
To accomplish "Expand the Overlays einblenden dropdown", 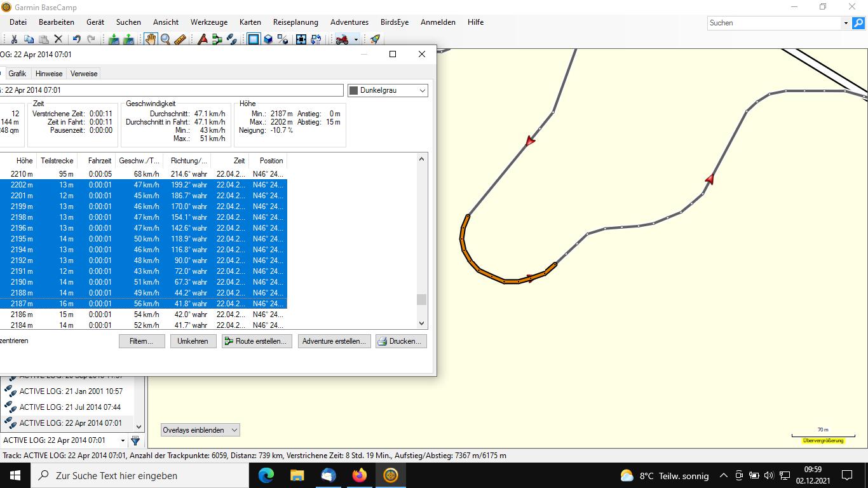I will [200, 430].
